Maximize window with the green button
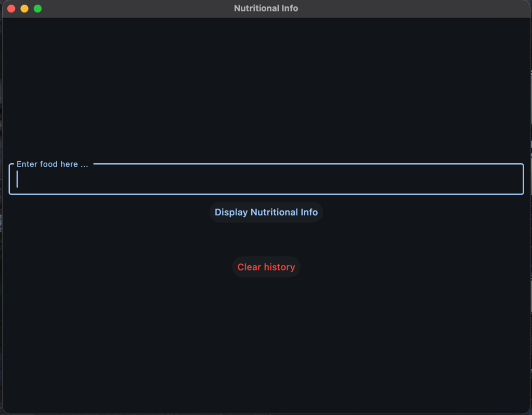 tap(38, 8)
